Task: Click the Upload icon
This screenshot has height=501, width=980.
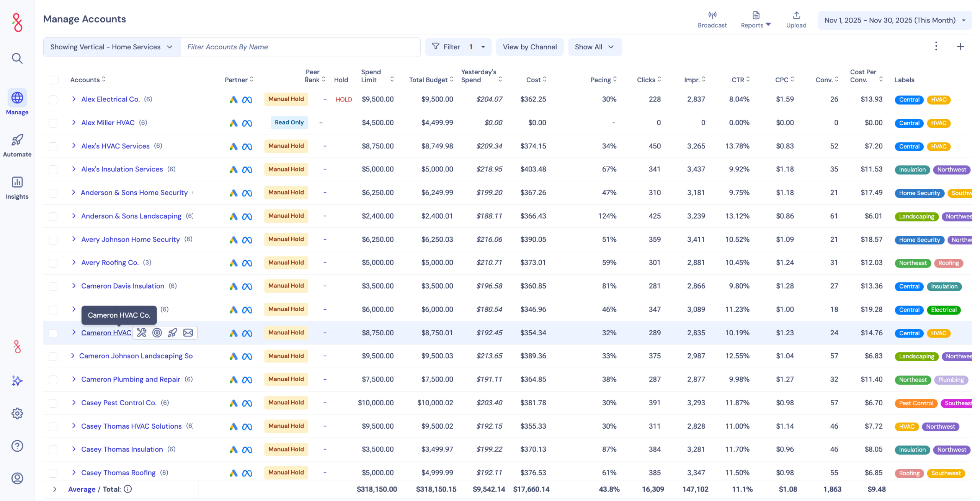Action: coord(796,15)
